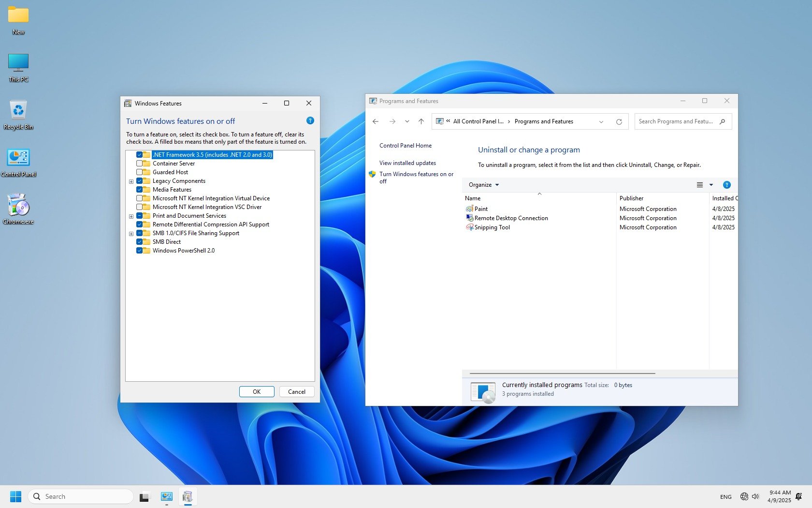This screenshot has height=508, width=812.
Task: Click the Refresh button in address bar
Action: [x=619, y=122]
